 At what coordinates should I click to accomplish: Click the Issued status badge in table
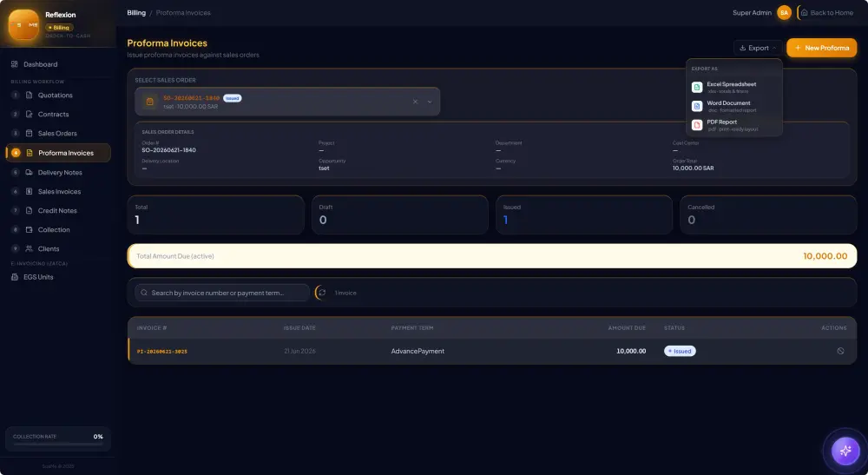click(680, 352)
